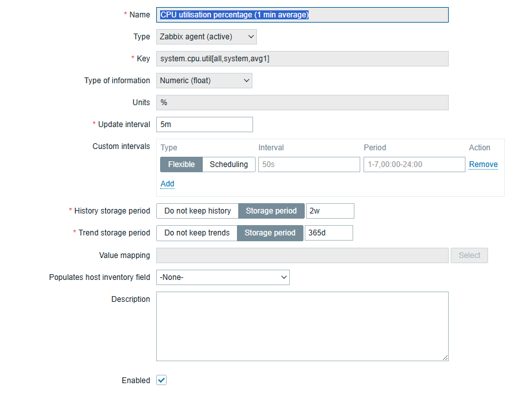This screenshot has width=532, height=398.
Task: Click the custom Interval 50s field
Action: (x=309, y=164)
